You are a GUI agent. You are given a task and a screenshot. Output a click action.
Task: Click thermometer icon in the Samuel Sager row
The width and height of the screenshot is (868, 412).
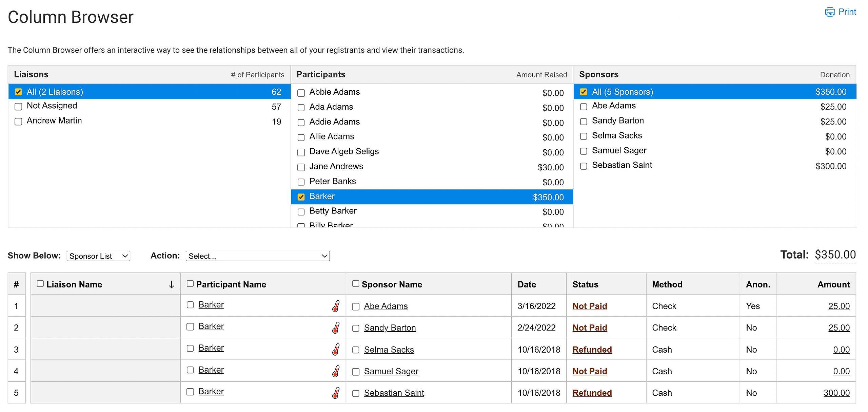click(x=336, y=371)
